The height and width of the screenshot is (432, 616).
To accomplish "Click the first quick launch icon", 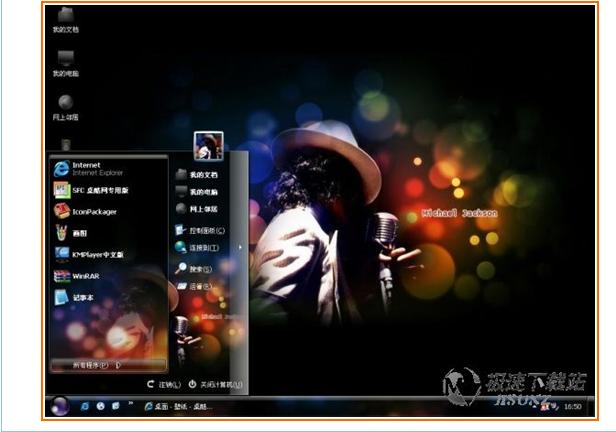I will [x=84, y=406].
